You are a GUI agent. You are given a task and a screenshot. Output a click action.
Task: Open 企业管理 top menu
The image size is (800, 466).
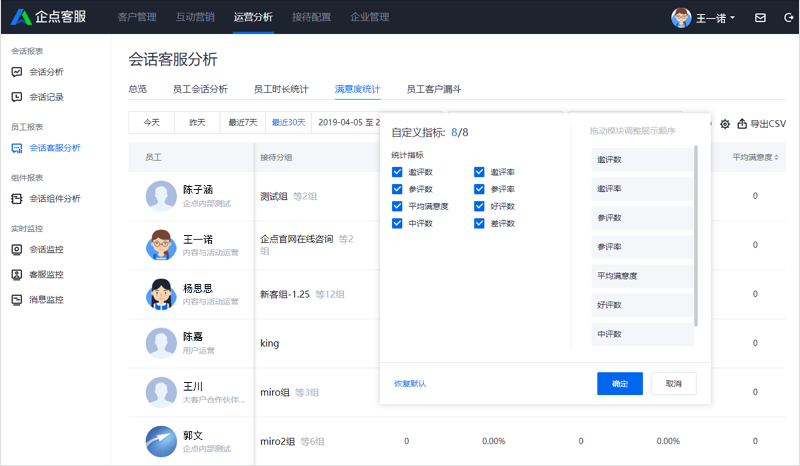369,17
